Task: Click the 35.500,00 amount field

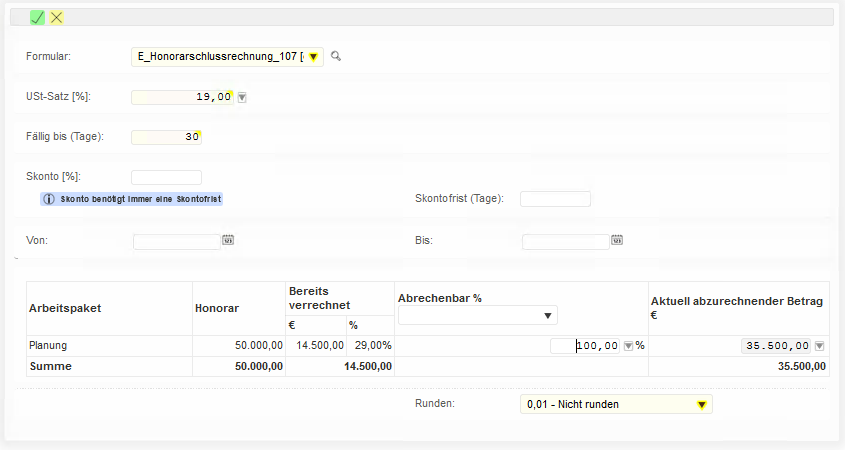Action: [x=776, y=346]
